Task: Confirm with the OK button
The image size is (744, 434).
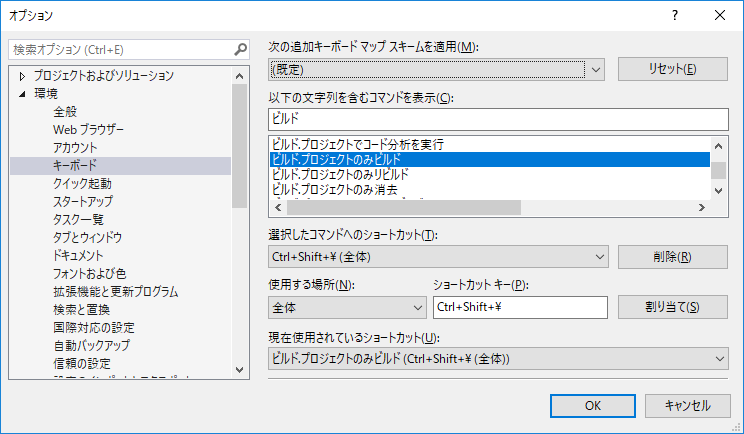Action: point(593,406)
